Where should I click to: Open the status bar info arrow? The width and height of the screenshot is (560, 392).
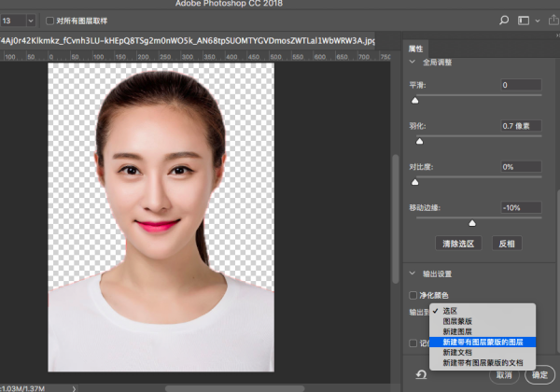(x=74, y=388)
